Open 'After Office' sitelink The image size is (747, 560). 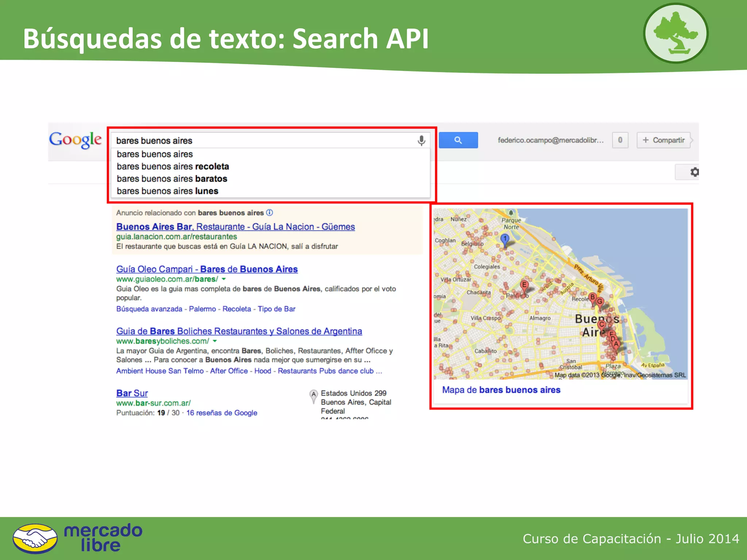pos(229,371)
